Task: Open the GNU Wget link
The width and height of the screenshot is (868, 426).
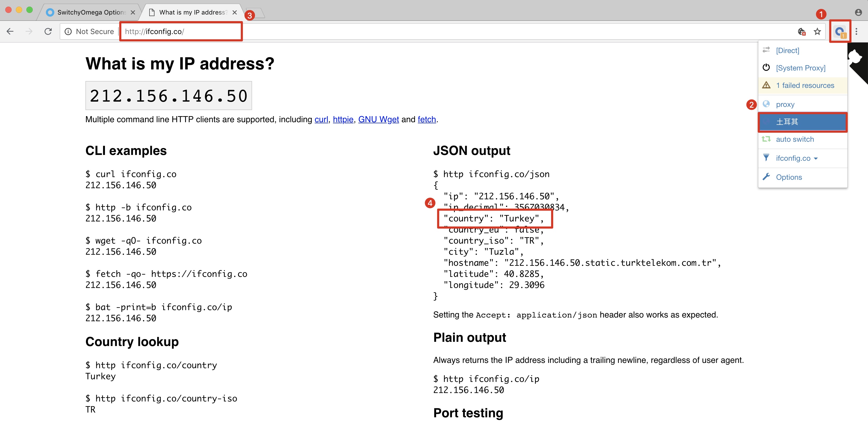Action: pos(378,119)
